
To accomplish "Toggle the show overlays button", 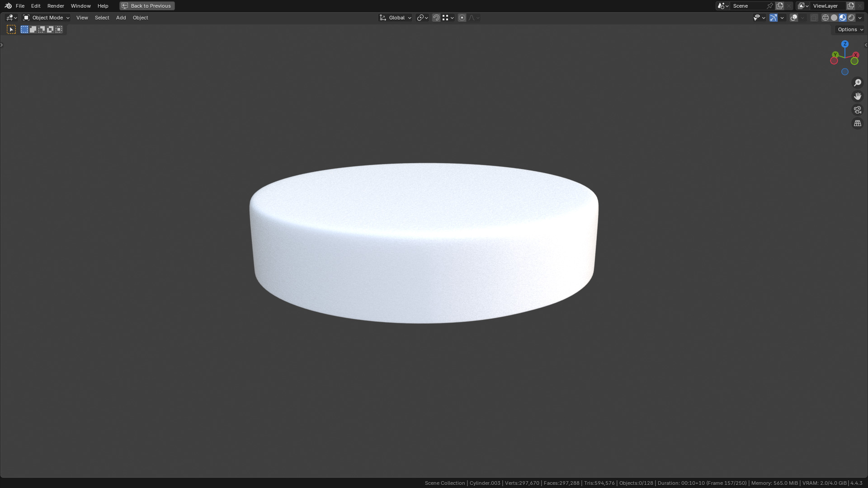I will [x=794, y=18].
